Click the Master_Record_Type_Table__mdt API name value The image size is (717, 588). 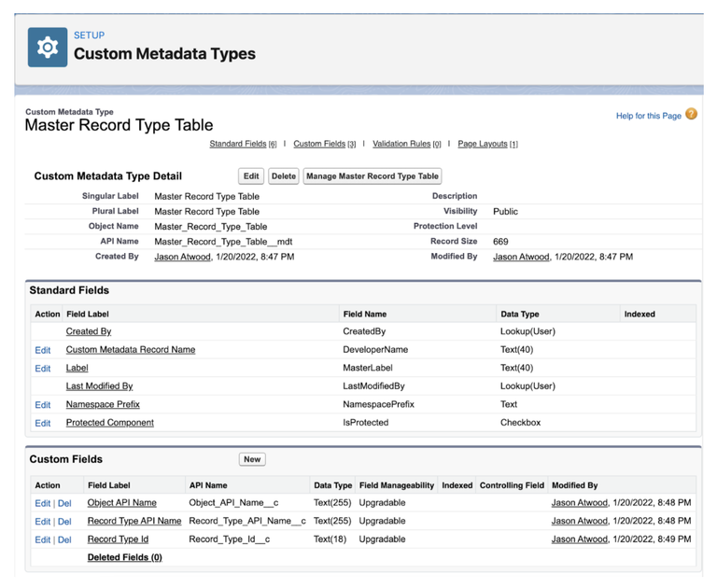(x=223, y=242)
